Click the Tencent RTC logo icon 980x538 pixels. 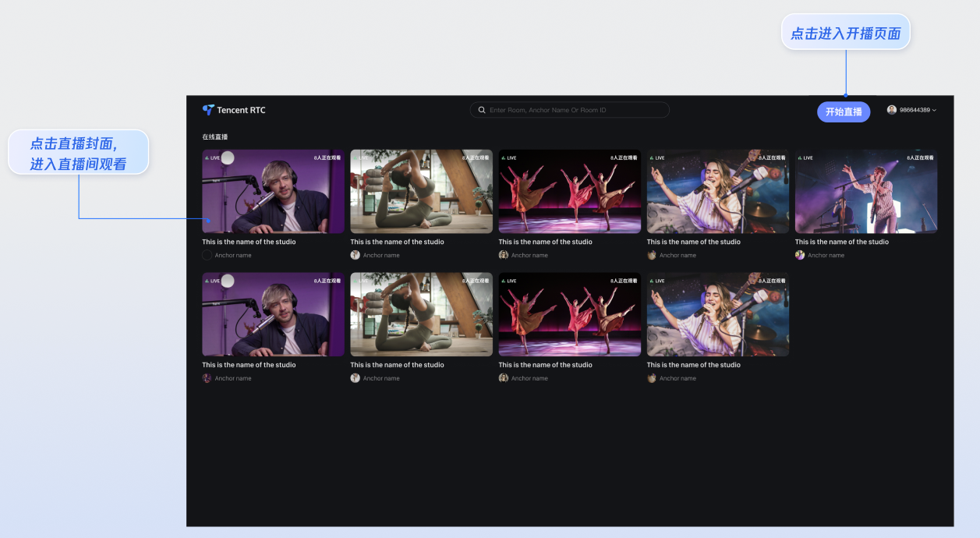(x=208, y=110)
